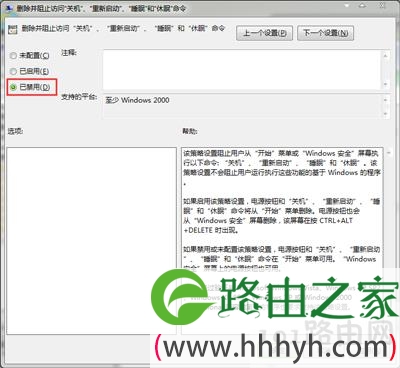The image size is (400, 368).
Task: Click the 下一个设置(N) button
Action: point(325,33)
